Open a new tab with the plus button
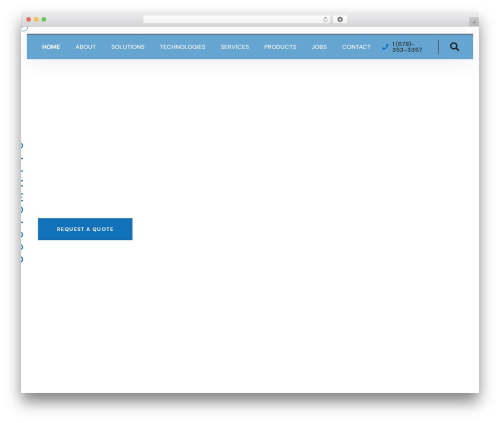 [474, 22]
